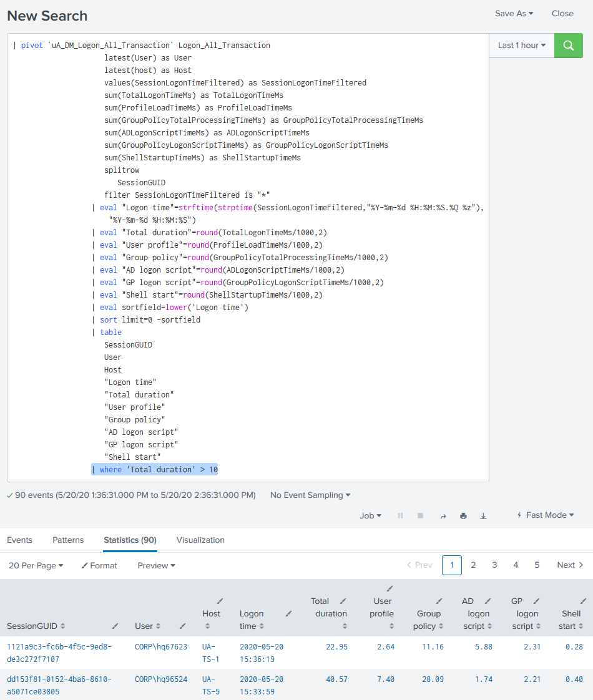Expand the Fast Mode dropdown
Image resolution: width=593 pixels, height=700 pixels.
pyautogui.click(x=545, y=515)
